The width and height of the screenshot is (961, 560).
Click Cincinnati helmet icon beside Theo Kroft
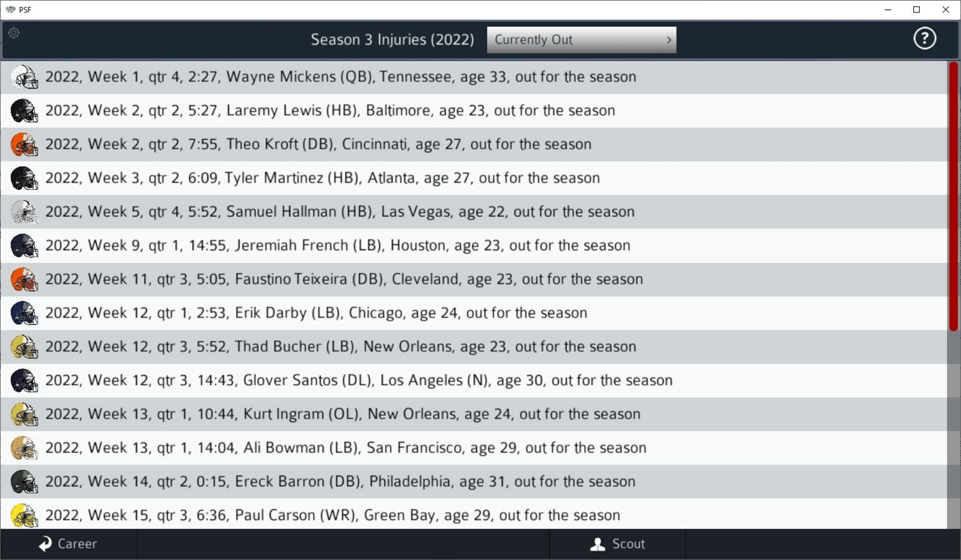pos(24,145)
